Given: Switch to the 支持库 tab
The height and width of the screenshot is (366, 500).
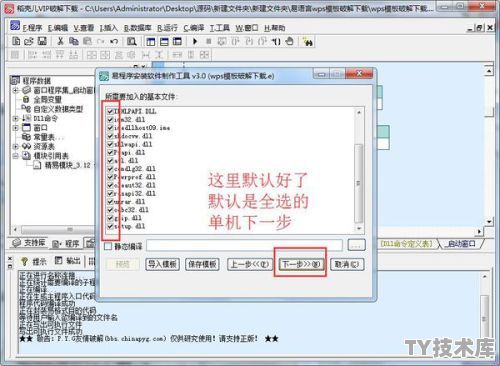Looking at the screenshot, I should [x=29, y=243].
